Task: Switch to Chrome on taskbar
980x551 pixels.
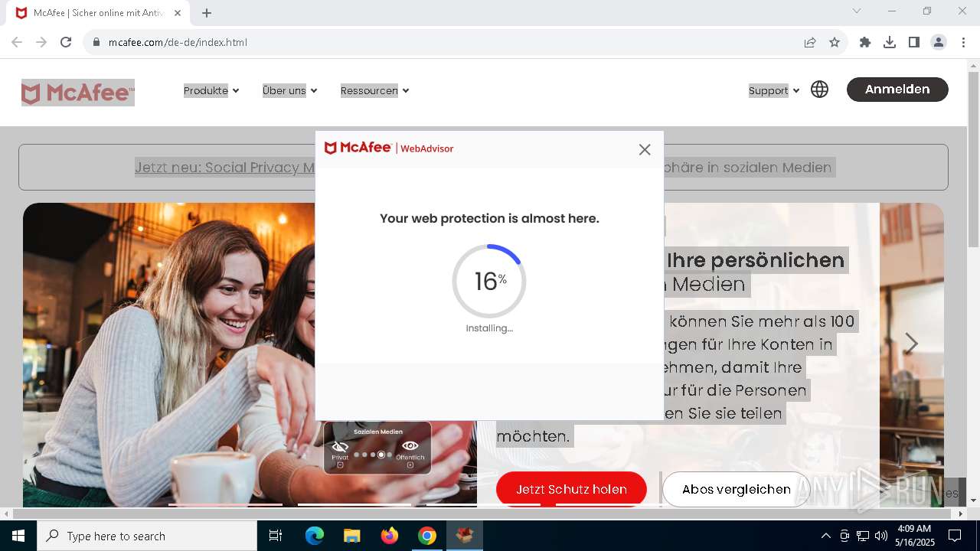Action: coord(427,536)
